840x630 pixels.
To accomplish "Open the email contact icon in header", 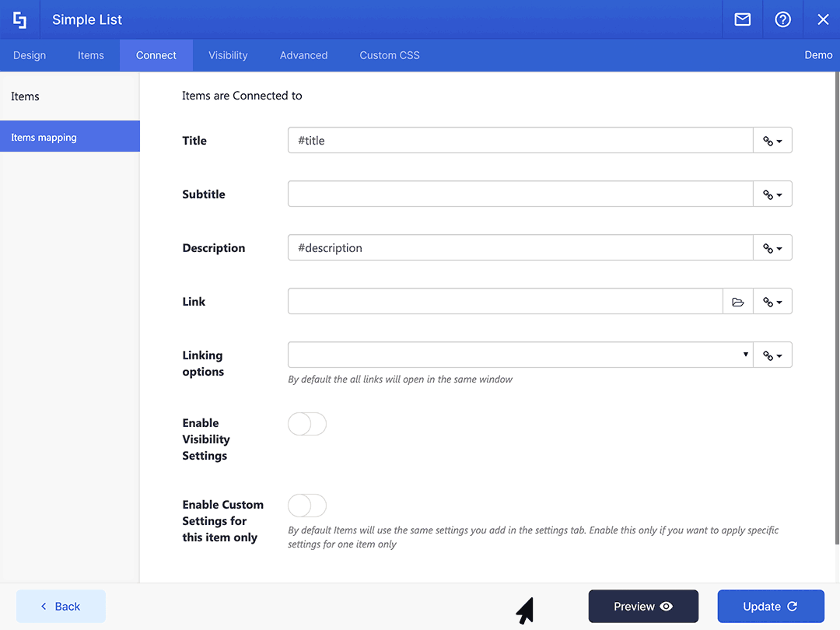I will pyautogui.click(x=742, y=19).
